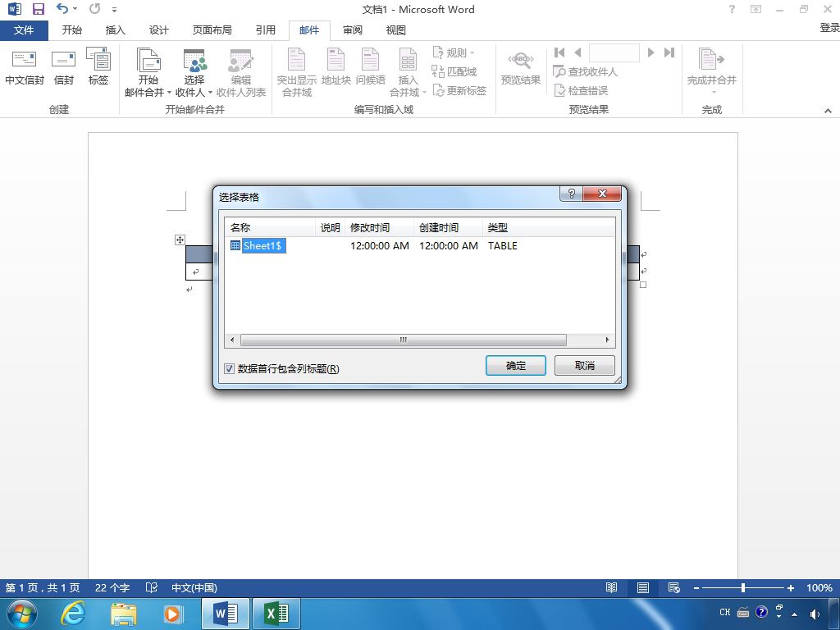The height and width of the screenshot is (630, 840).
Task: Click Edit Recipient List (编辑收件人列表)
Action: click(x=241, y=72)
